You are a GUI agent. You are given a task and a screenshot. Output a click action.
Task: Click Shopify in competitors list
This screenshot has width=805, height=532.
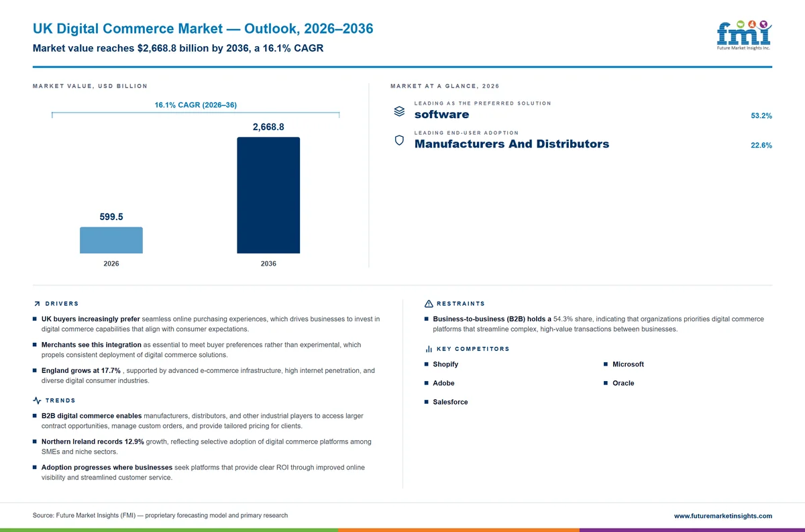(x=445, y=364)
